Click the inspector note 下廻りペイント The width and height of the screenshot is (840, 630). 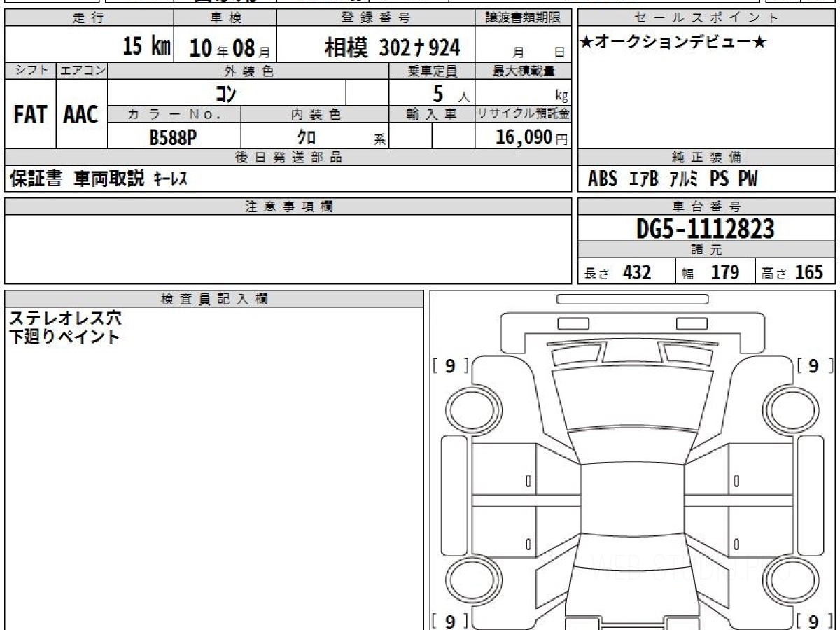click(x=64, y=337)
